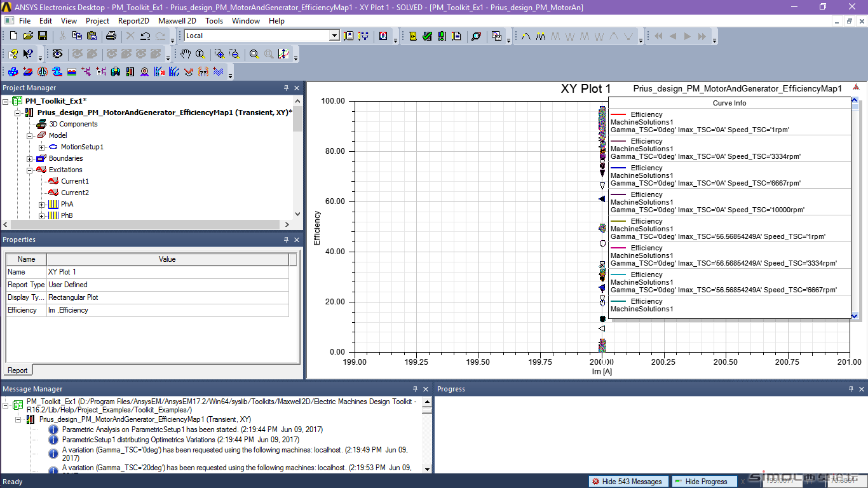Save the project with the floppy icon

pyautogui.click(x=43, y=36)
